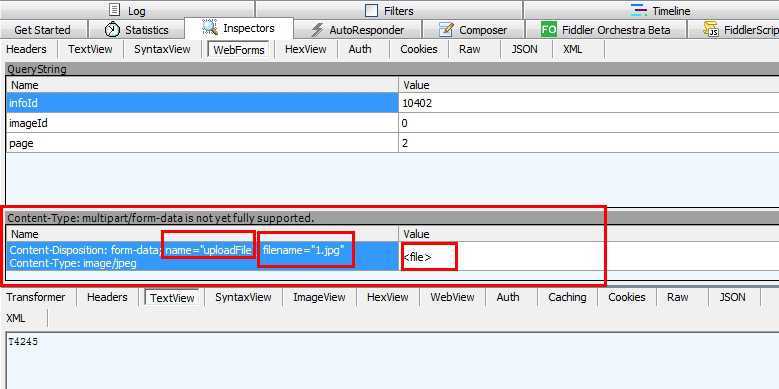Select the page query row

(392, 143)
